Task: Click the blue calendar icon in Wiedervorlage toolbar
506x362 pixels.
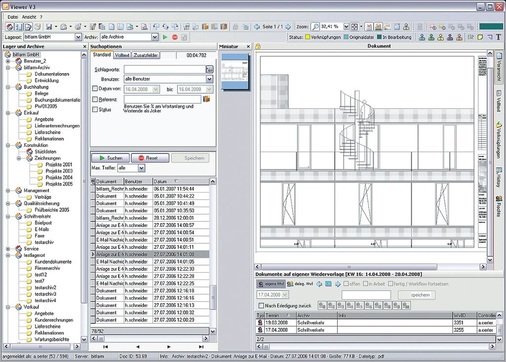Action: click(328, 284)
